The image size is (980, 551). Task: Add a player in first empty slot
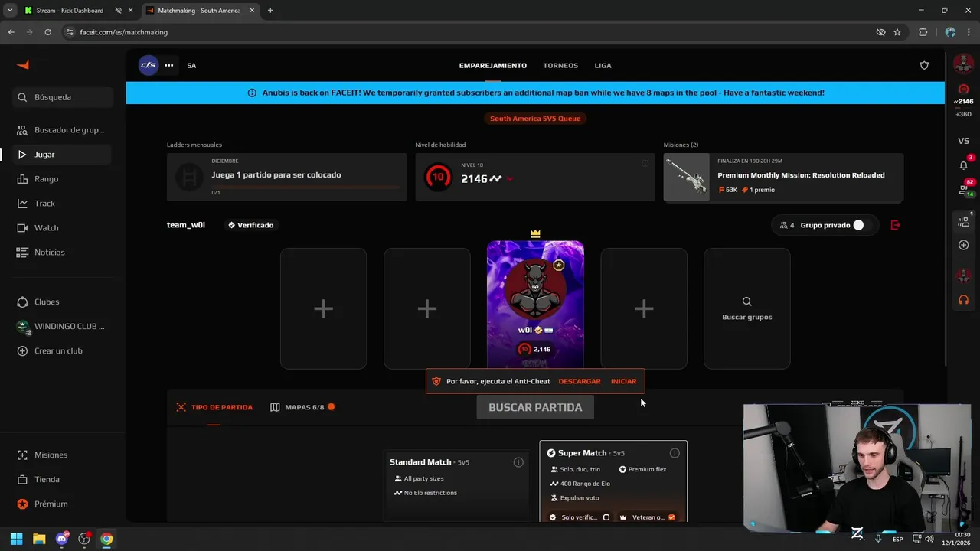tap(323, 308)
